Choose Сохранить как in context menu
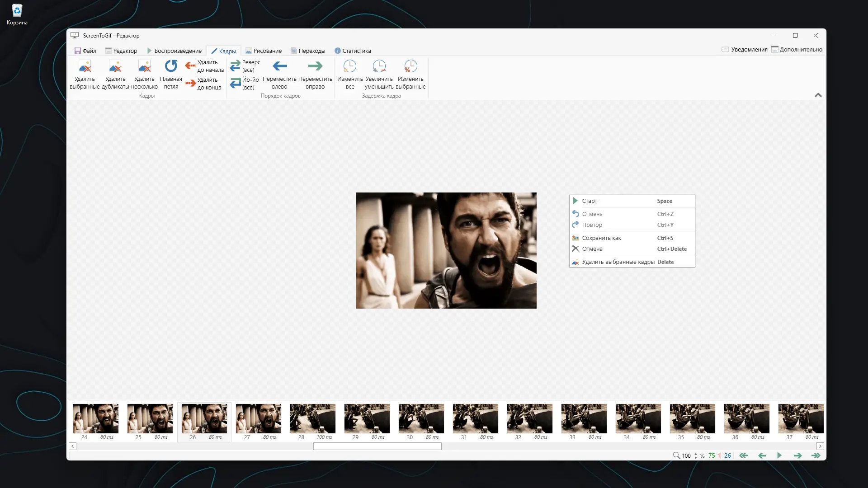This screenshot has width=868, height=488. pyautogui.click(x=601, y=238)
